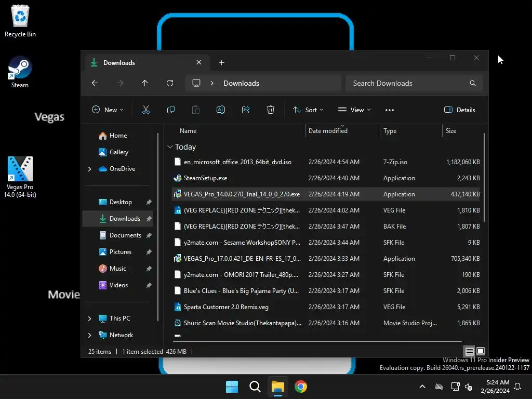Click the Copy icon in toolbar
Screen dimensions: 532x399
pos(170,110)
